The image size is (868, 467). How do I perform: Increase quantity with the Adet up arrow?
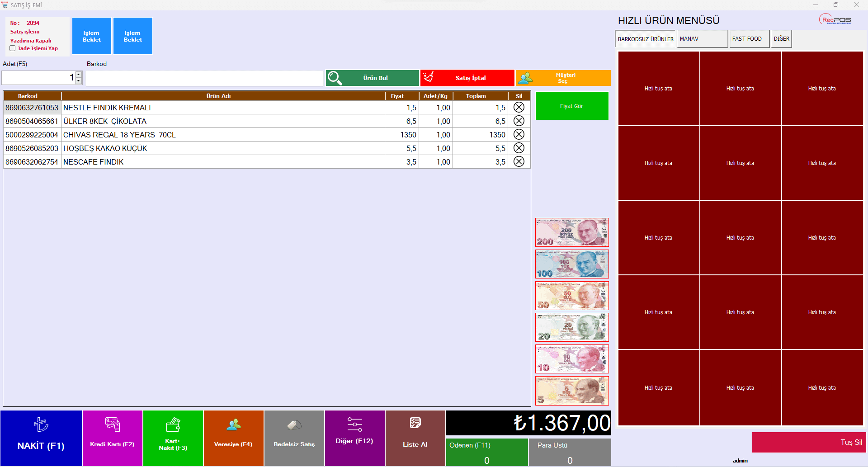(x=79, y=74)
